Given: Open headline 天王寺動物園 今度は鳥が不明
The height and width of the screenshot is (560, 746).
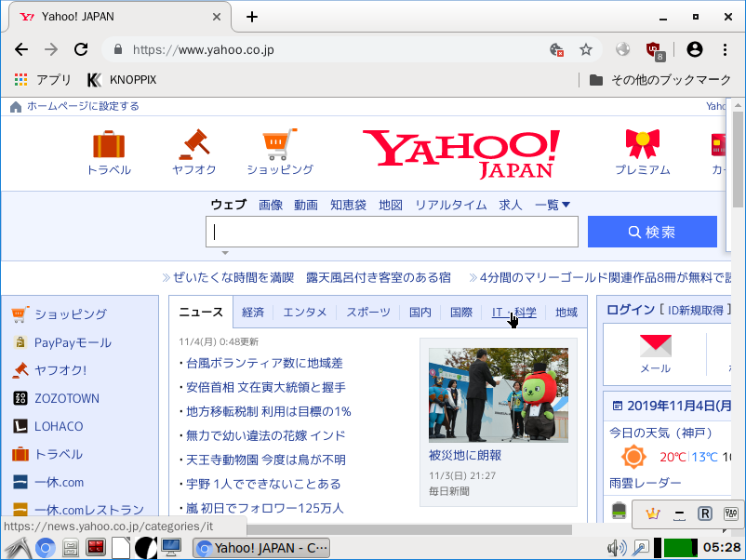Looking at the screenshot, I should [x=265, y=460].
